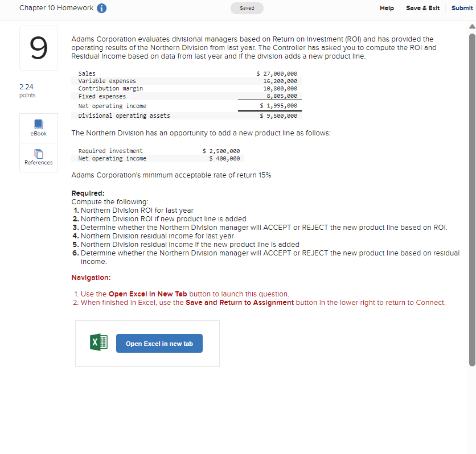Click the Save and Return to Assignment instruction text
Viewport: 476px width, 454px height.
(240, 303)
